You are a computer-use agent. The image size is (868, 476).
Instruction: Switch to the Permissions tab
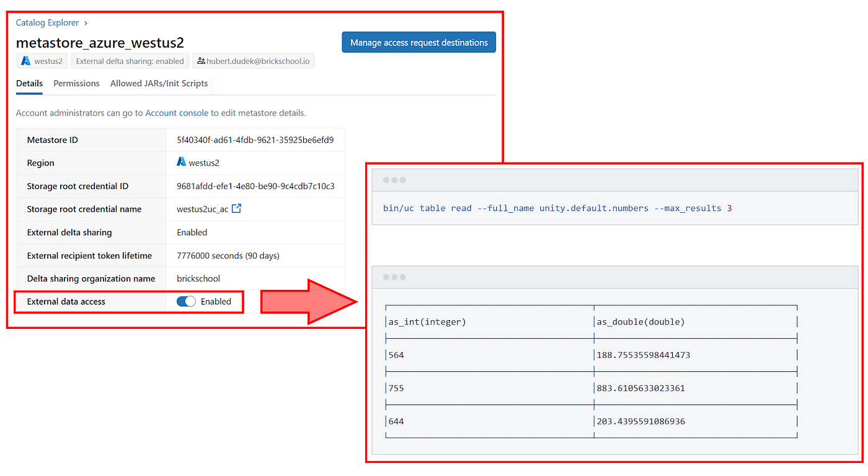(76, 83)
